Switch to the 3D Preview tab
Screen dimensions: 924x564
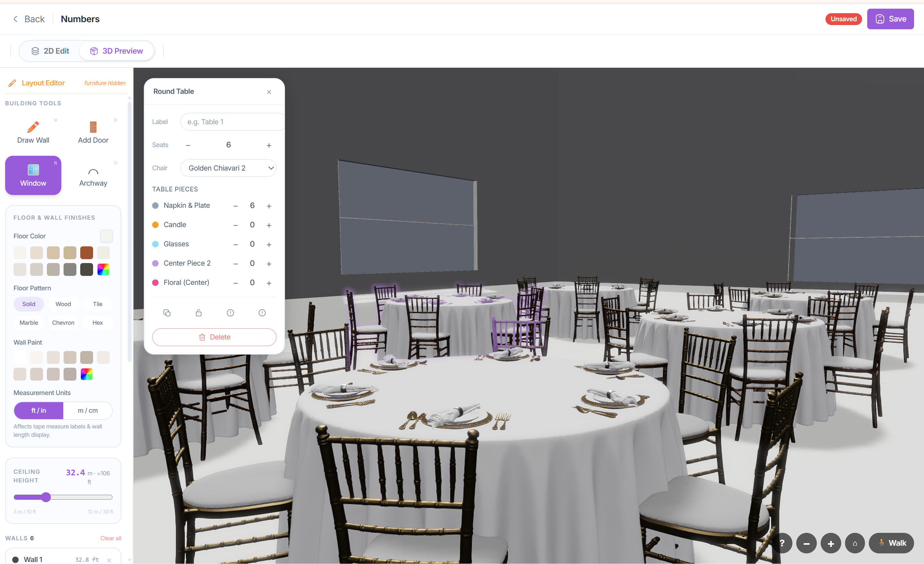[x=117, y=51]
